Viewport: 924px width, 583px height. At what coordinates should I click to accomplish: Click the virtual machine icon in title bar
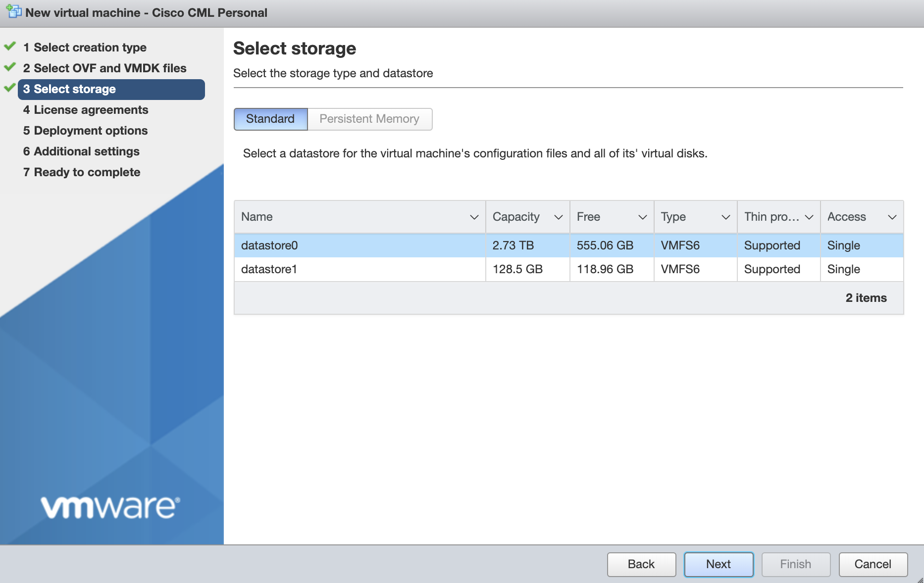(13, 11)
